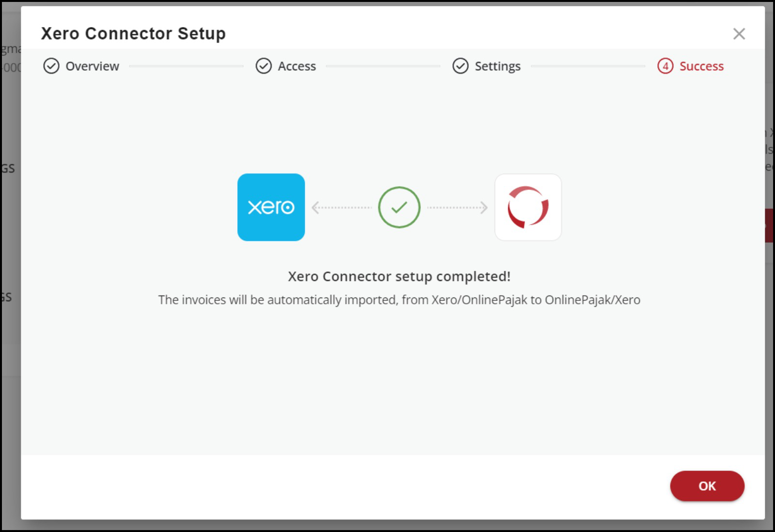This screenshot has width=775, height=532.
Task: Click the Xero logo tile
Action: pyautogui.click(x=271, y=207)
